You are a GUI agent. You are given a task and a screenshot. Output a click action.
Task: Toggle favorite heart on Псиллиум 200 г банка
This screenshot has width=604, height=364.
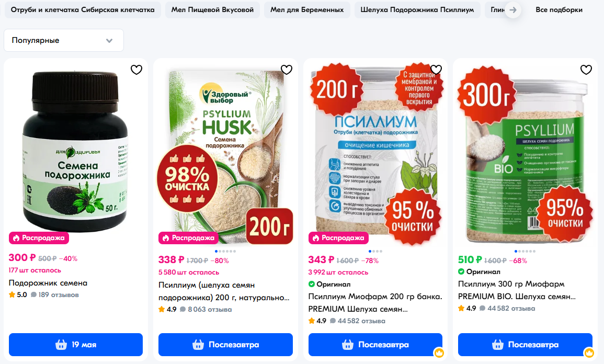pos(436,70)
